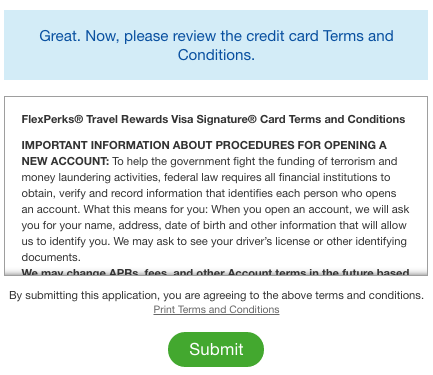Click the green Submit button

tap(216, 349)
